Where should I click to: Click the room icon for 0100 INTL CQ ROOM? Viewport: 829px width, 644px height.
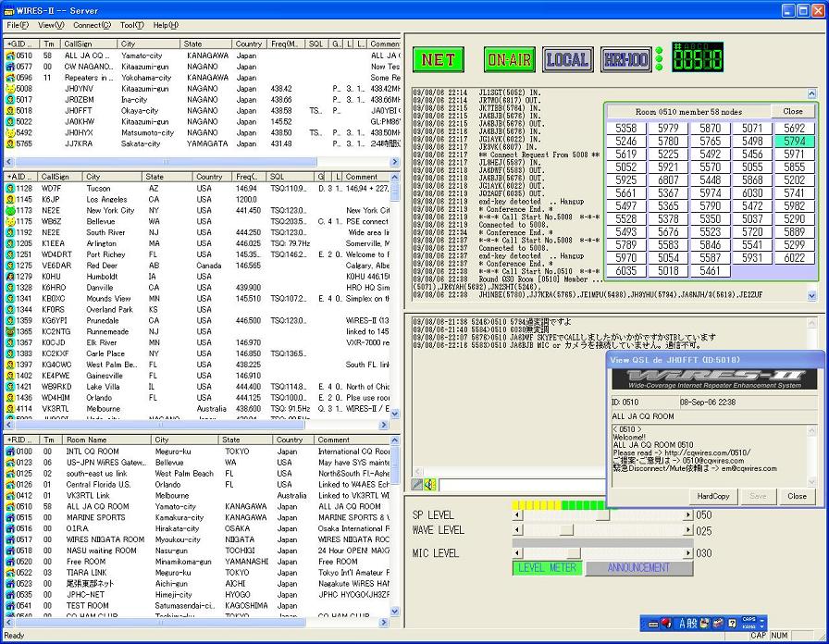[x=9, y=452]
